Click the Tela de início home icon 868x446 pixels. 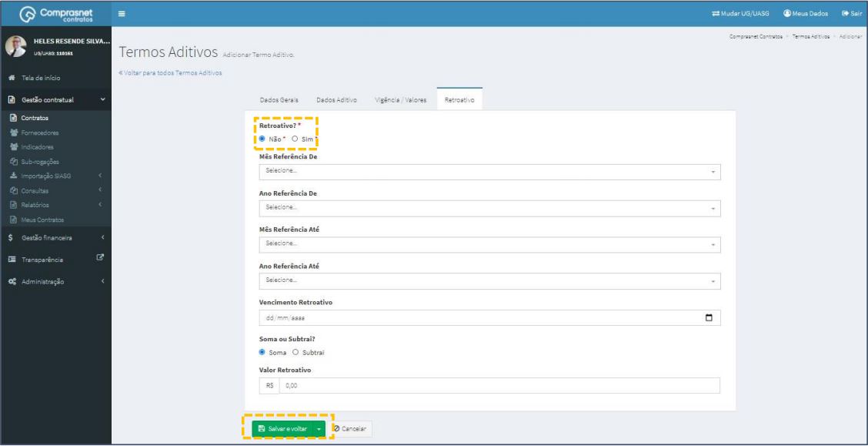(11, 78)
